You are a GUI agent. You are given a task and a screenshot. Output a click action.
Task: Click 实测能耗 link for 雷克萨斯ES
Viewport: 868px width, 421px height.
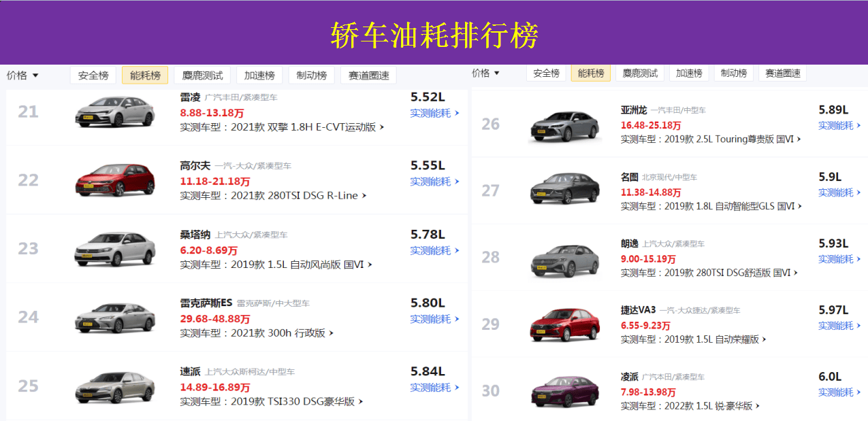434,319
